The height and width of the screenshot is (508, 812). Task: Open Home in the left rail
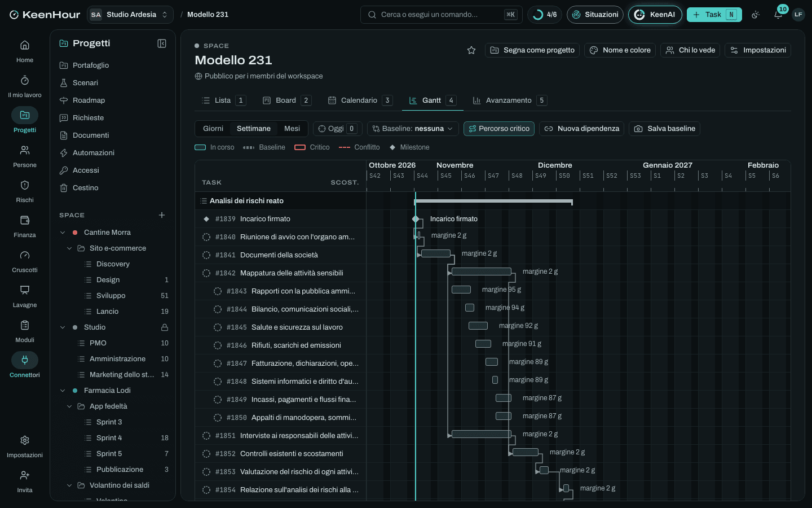[25, 51]
